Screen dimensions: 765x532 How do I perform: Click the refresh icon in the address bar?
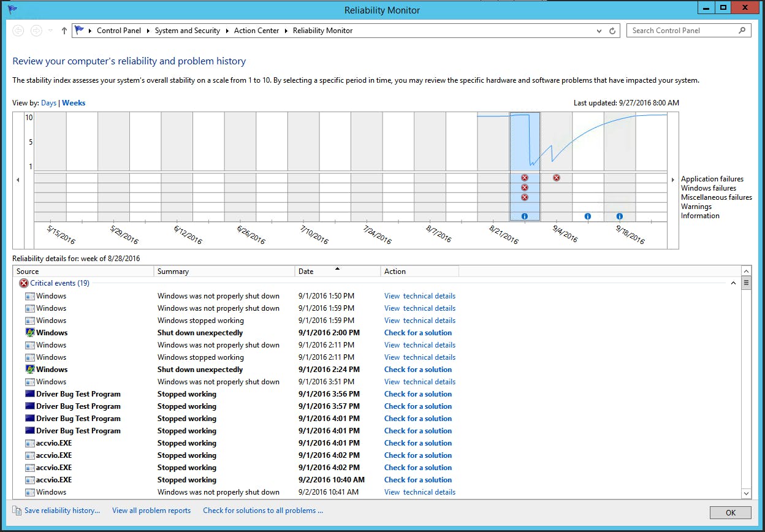[612, 30]
